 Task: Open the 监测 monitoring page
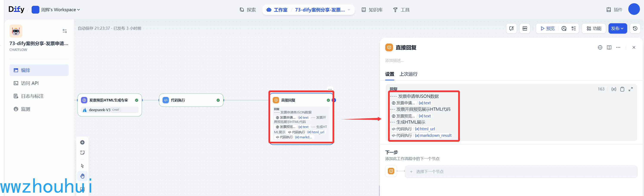click(x=39, y=109)
